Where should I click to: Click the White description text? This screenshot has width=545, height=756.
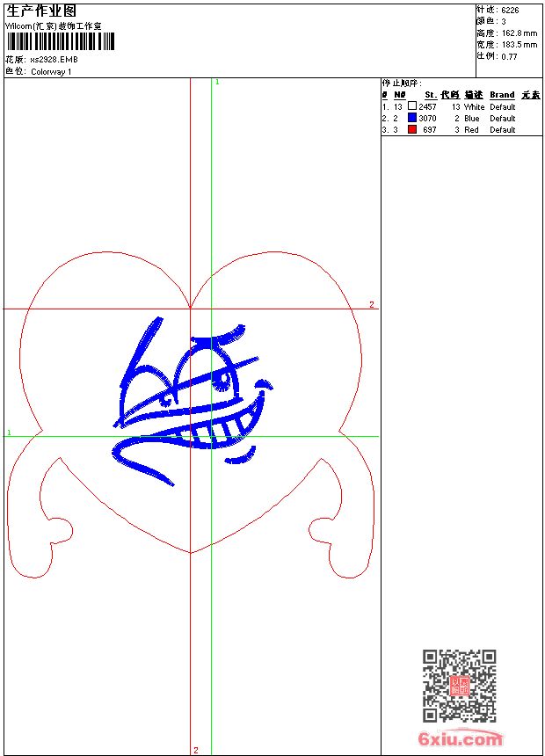[x=474, y=107]
